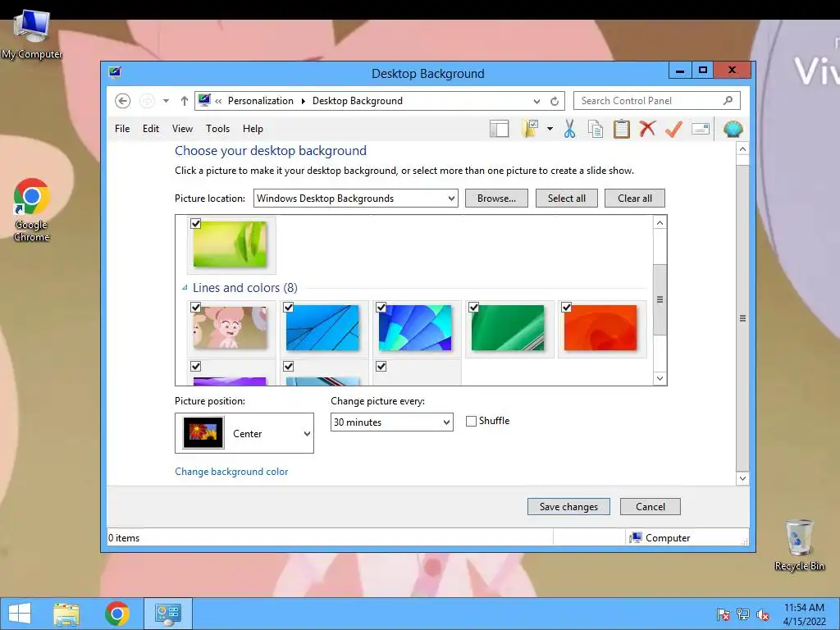Uncheck the red-orange wallpaper checkbox
The height and width of the screenshot is (630, 840).
566,307
